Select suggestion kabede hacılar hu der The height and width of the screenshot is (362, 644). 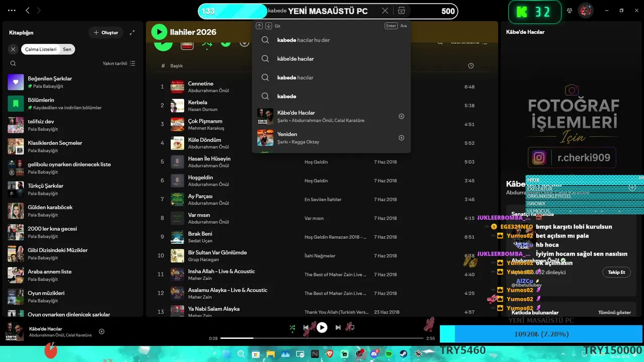click(331, 40)
